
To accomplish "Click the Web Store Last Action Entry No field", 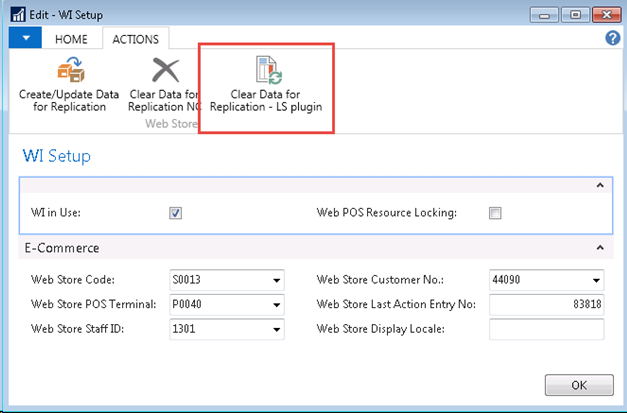I will [x=547, y=305].
